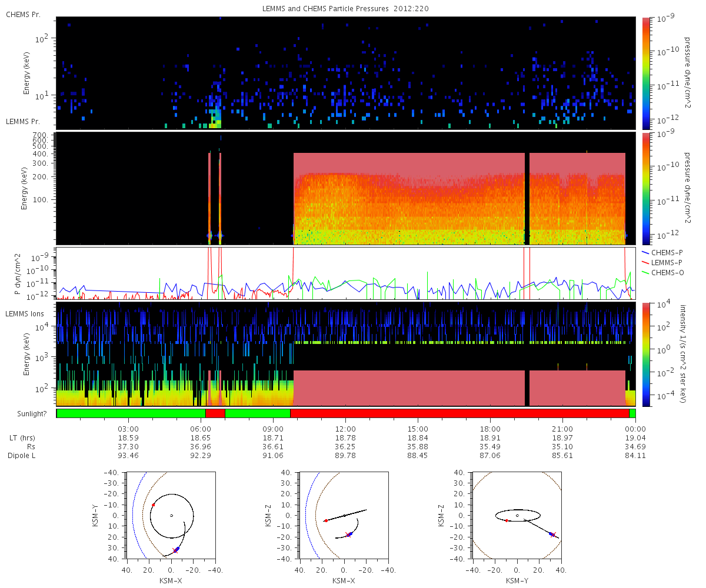Click the top pressure color bar
The width and height of the screenshot is (706, 588).
[x=647, y=72]
